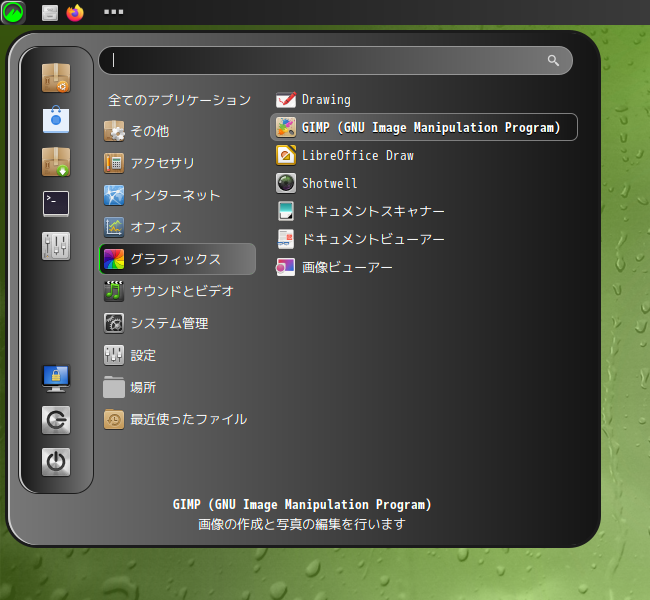Viewport: 650px width, 600px height.
Task: Click the globe icon beside インターネット
Action: (x=114, y=195)
